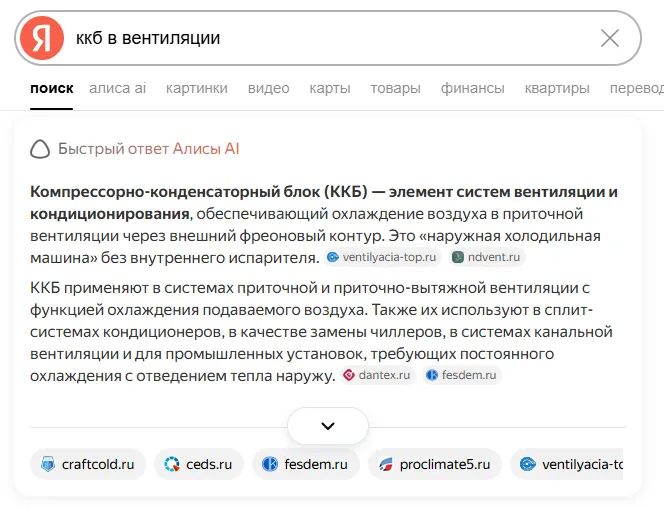The width and height of the screenshot is (664, 507).
Task: Open the proclimate5.ru source chip
Action: pos(435,464)
